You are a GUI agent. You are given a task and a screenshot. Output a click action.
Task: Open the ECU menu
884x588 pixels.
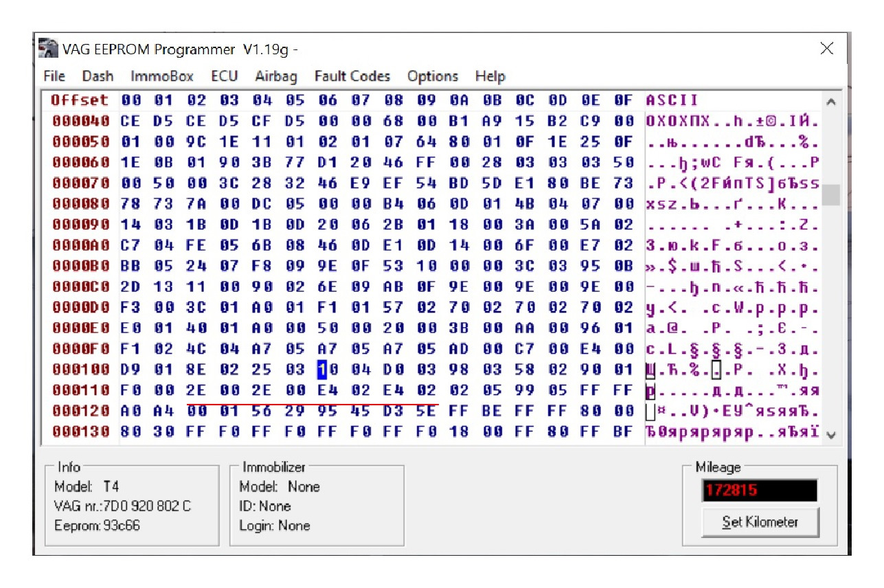coord(225,76)
